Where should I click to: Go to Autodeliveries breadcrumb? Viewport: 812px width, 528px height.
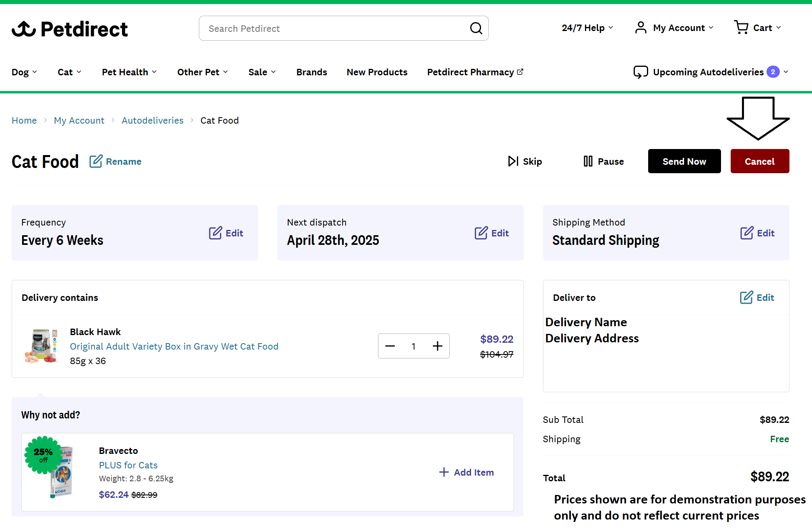[153, 120]
